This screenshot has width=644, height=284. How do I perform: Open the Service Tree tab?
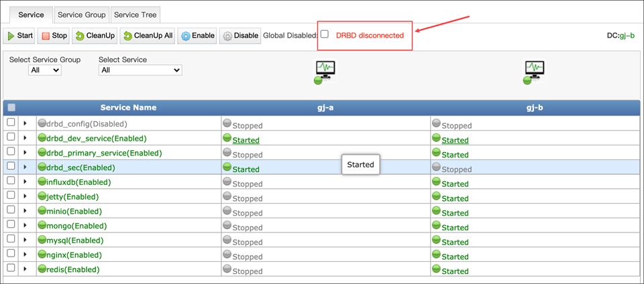[x=136, y=14]
